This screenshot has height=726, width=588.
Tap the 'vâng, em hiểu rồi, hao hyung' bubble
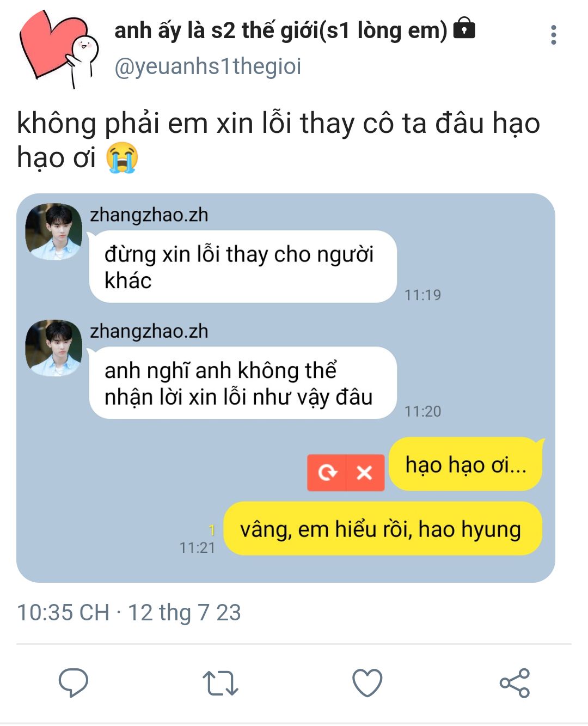pyautogui.click(x=382, y=529)
